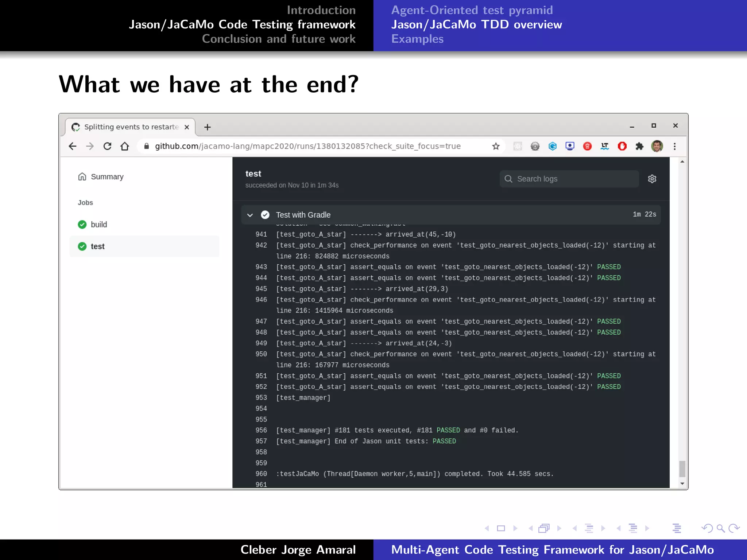Open the build job
Viewport: 747px width, 560px height.
(99, 225)
